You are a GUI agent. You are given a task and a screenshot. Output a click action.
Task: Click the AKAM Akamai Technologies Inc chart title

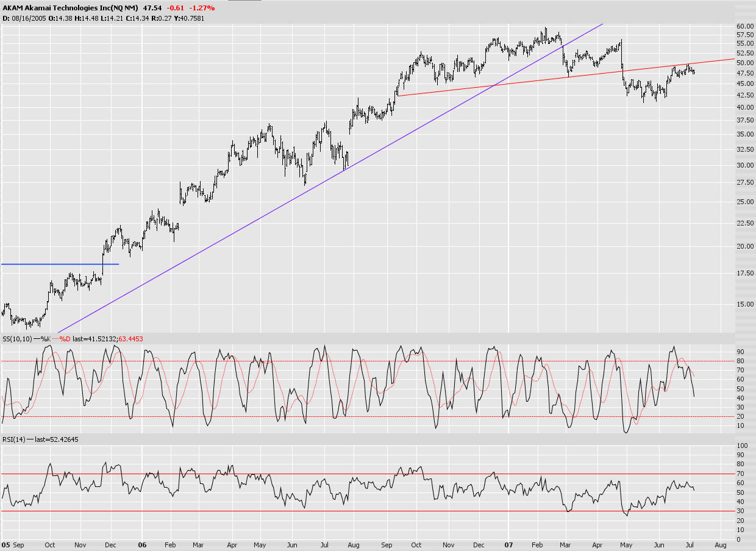pyautogui.click(x=70, y=8)
